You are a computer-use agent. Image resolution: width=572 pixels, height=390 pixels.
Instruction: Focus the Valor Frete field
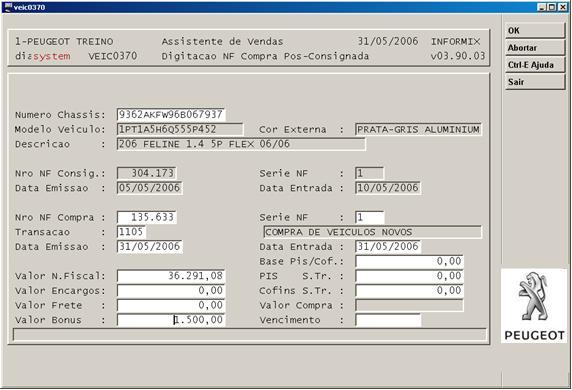pos(171,305)
